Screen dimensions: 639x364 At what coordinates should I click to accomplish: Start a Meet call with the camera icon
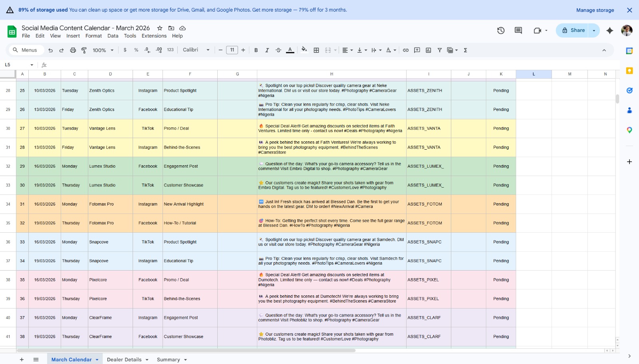point(538,30)
